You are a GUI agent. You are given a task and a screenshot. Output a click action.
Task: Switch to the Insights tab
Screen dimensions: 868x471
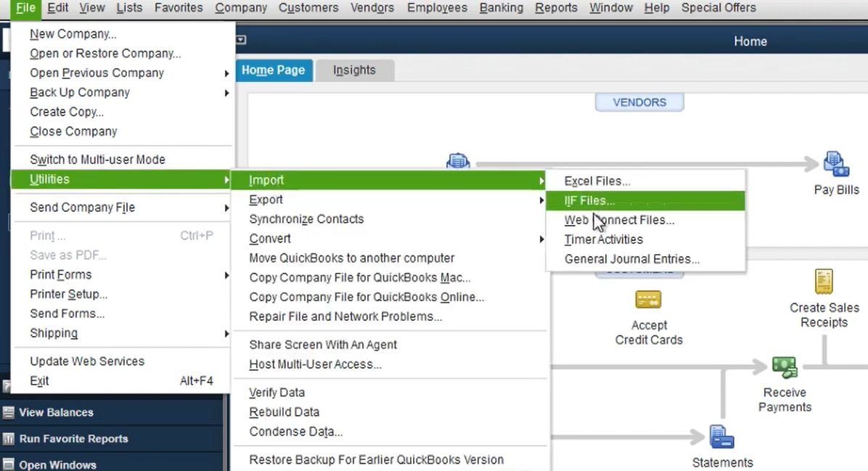click(x=354, y=70)
